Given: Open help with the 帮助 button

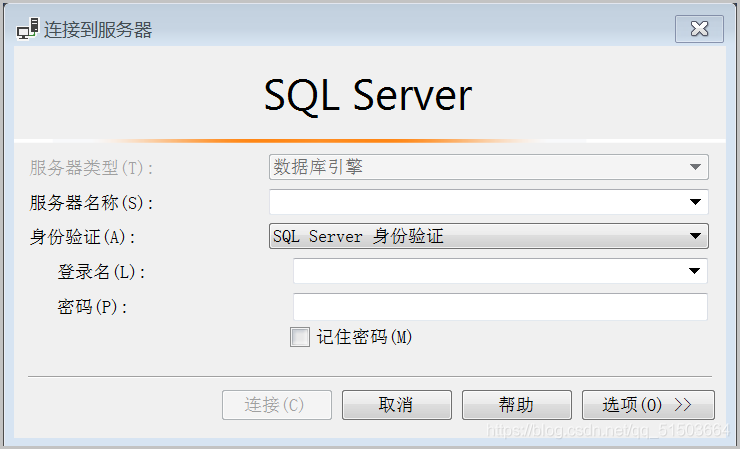Looking at the screenshot, I should (x=517, y=405).
